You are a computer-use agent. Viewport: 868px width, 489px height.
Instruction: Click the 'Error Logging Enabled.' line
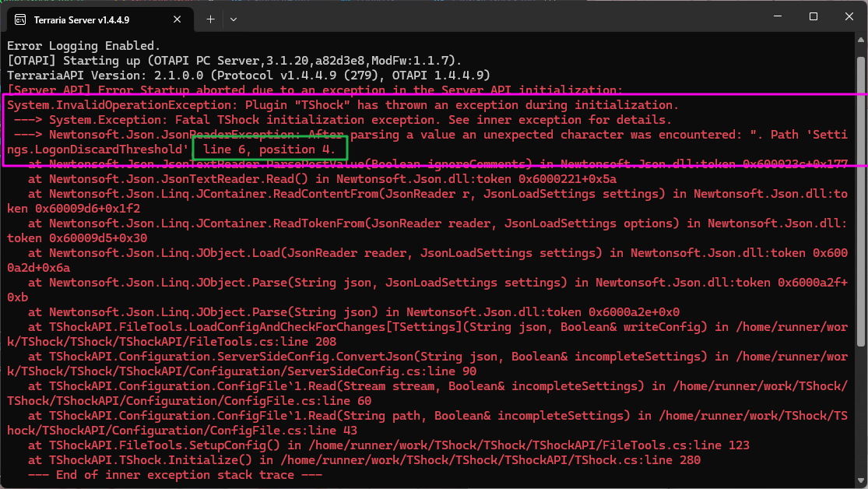pos(83,46)
